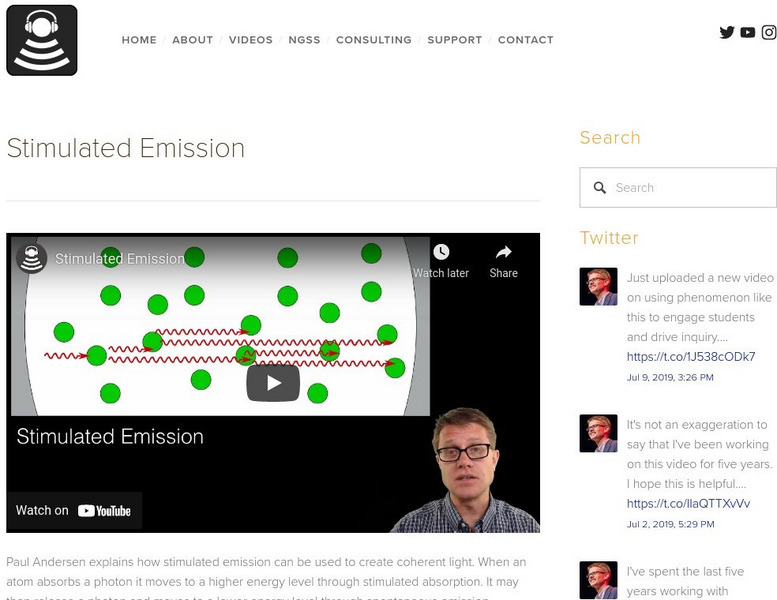Click the Watch on YouTube button
Image resolution: width=777 pixels, height=600 pixels.
click(x=74, y=510)
